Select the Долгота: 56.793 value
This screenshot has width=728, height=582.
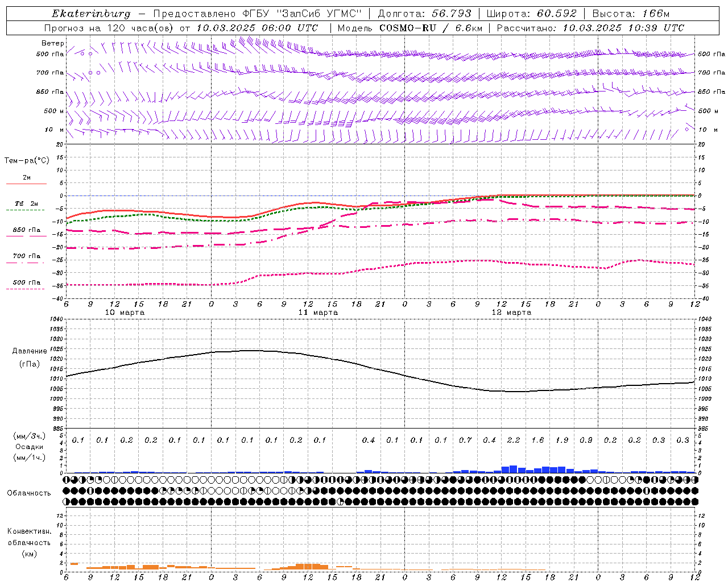click(424, 14)
